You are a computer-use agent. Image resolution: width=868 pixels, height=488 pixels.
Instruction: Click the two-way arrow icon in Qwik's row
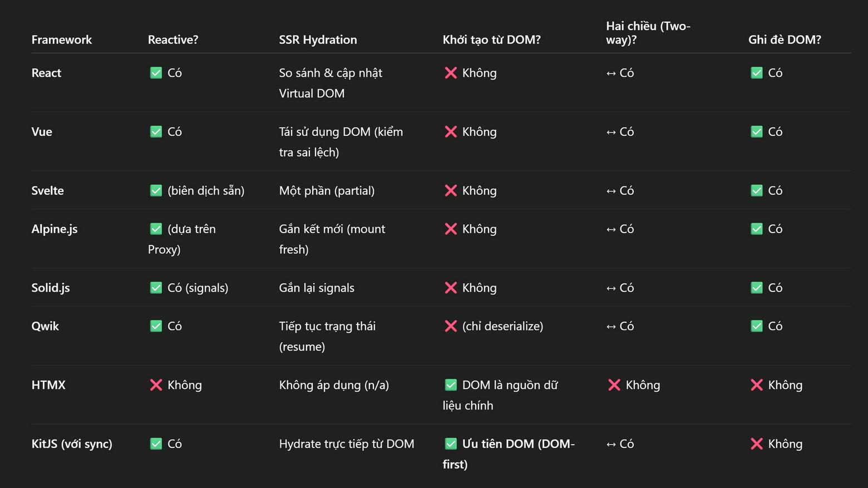(611, 327)
